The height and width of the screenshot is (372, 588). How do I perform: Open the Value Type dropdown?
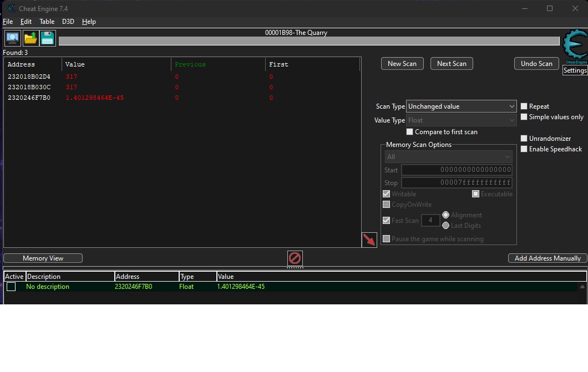(x=462, y=120)
